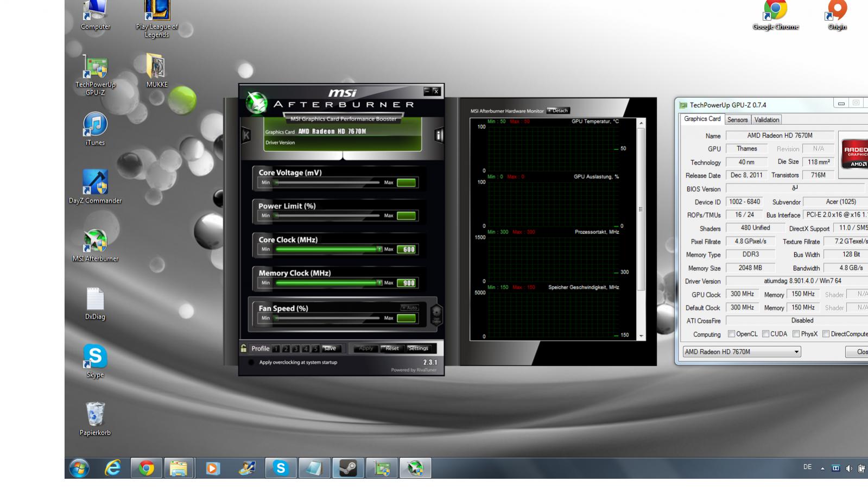Open the MUKKE folder icon

pyautogui.click(x=157, y=71)
